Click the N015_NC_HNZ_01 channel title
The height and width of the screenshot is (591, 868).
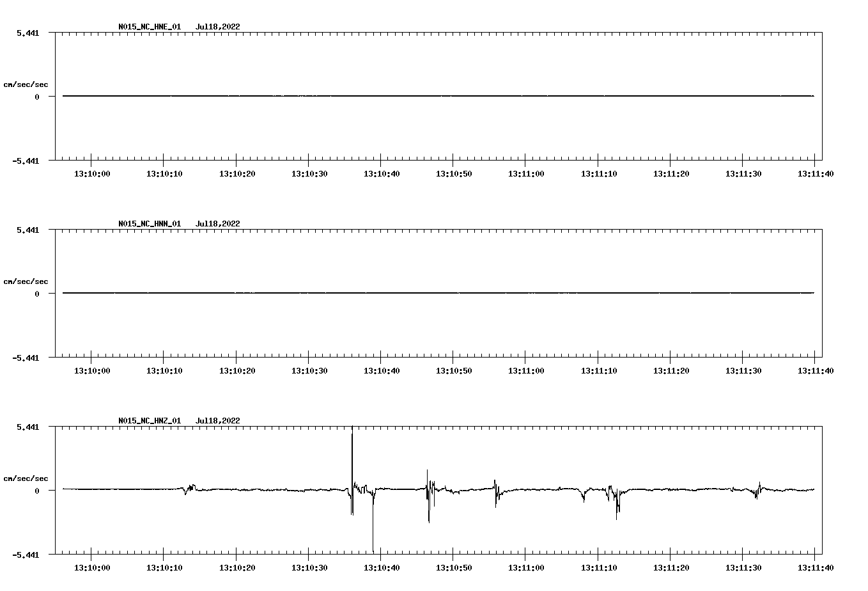pyautogui.click(x=150, y=421)
